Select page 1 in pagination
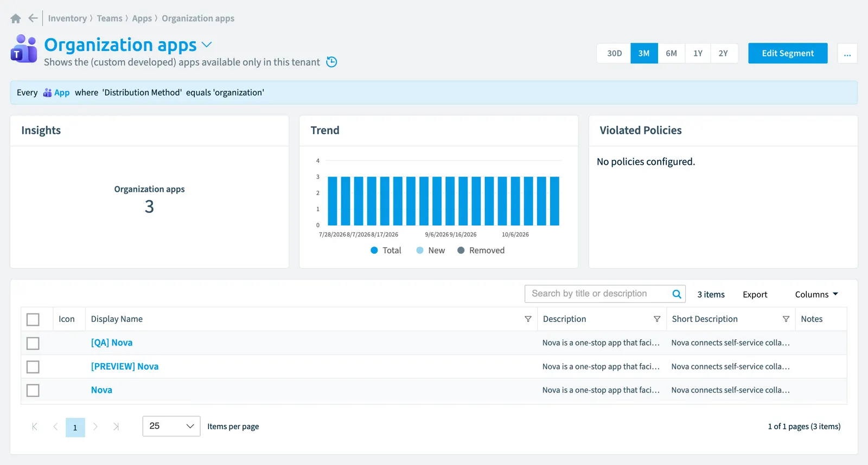The image size is (868, 465). pos(75,427)
